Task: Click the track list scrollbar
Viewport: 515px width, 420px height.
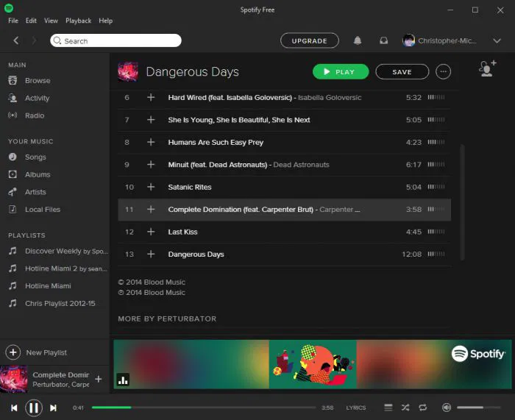Action: click(463, 202)
